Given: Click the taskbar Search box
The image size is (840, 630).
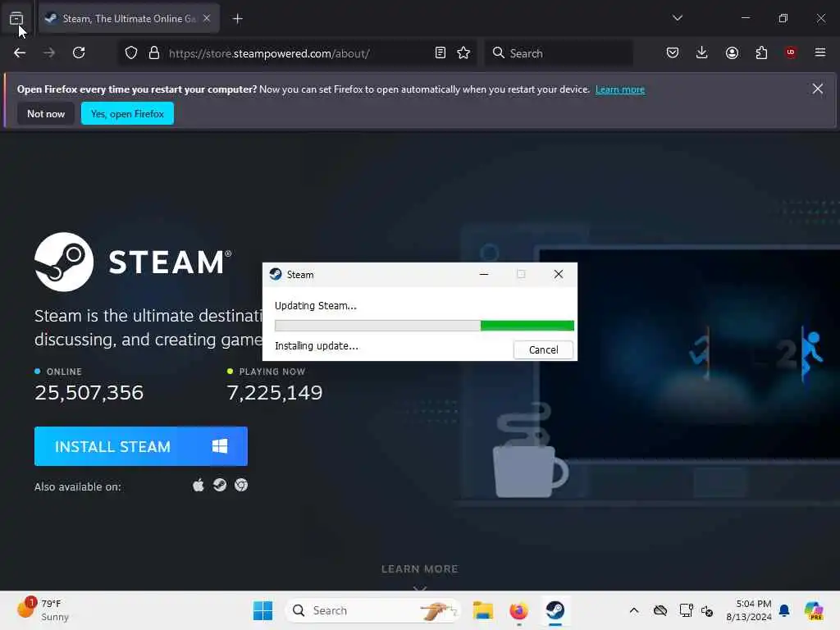Looking at the screenshot, I should 373,610.
